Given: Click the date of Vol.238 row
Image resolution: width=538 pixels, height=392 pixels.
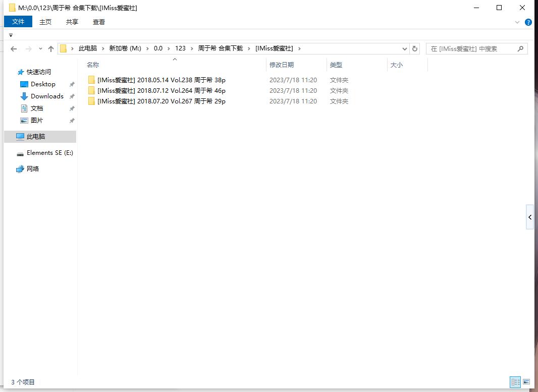Looking at the screenshot, I should click(293, 80).
